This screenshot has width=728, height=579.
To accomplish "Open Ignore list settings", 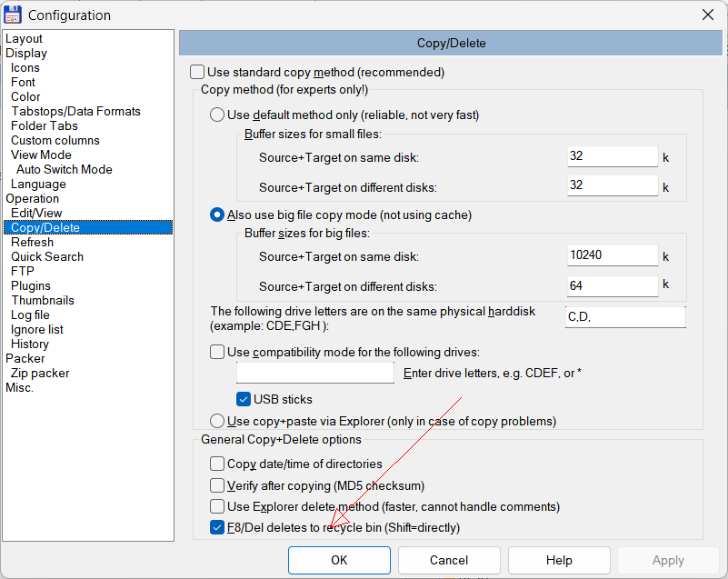I will pyautogui.click(x=36, y=329).
